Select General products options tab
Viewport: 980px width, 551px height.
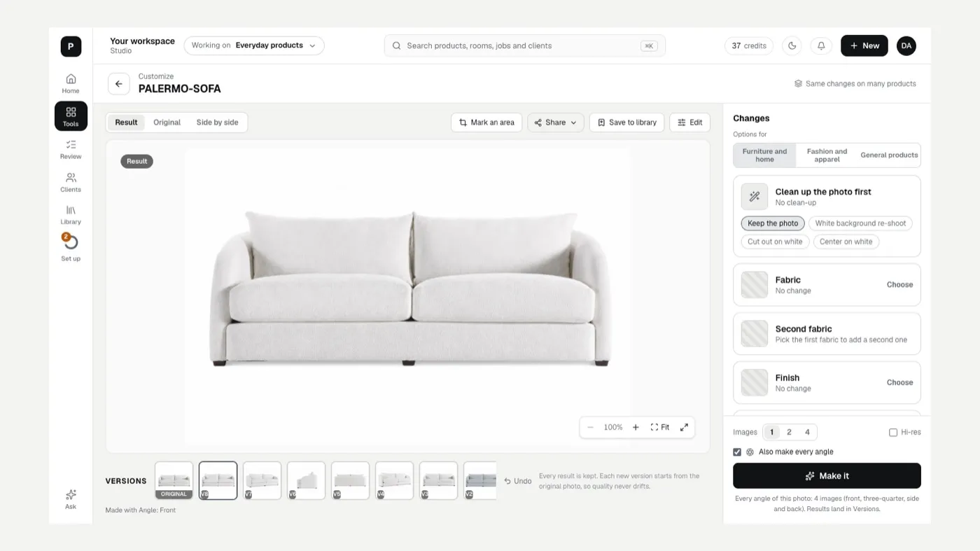coord(889,155)
